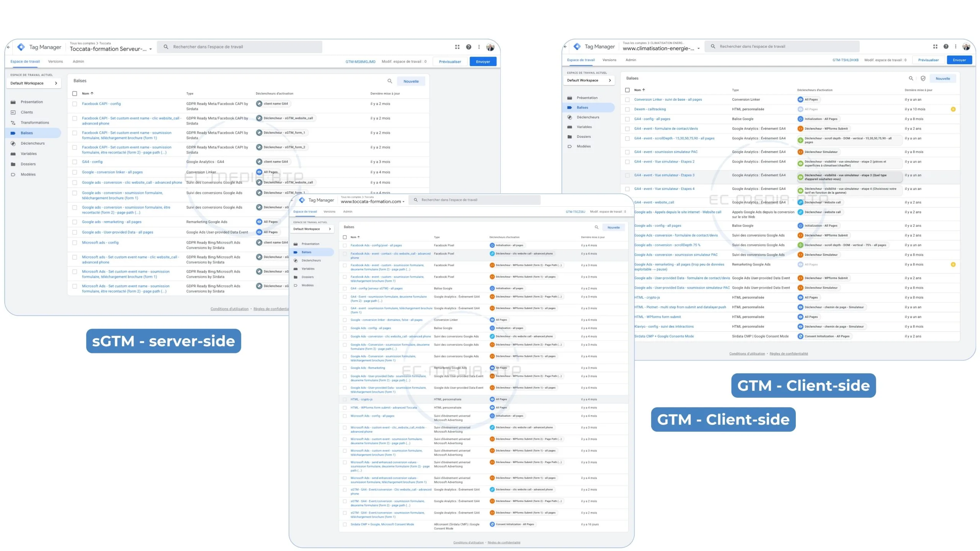The height and width of the screenshot is (551, 980).
Task: Check the Facebook CAPI - config tag checkbox
Action: [x=75, y=104]
